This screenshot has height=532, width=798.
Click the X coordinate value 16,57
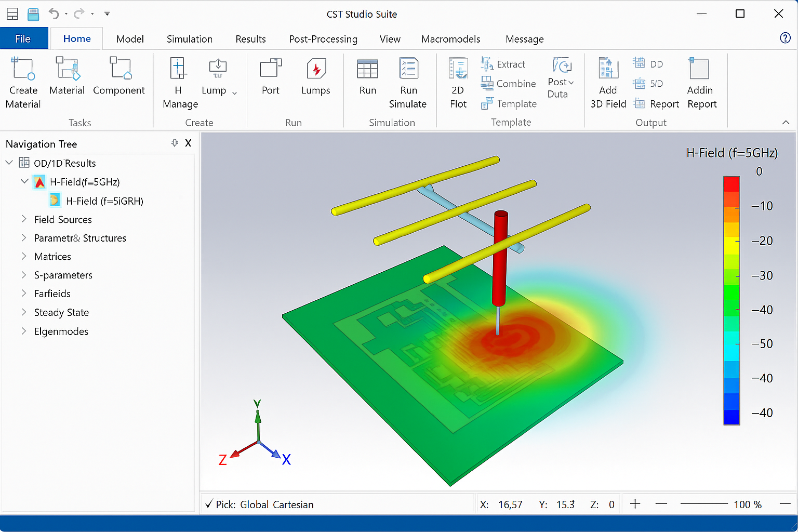(510, 504)
